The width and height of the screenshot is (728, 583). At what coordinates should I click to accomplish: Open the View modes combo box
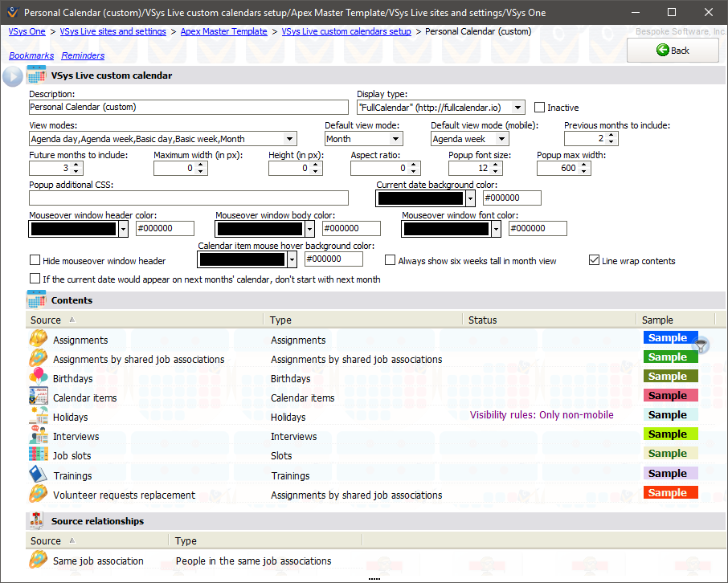(289, 139)
